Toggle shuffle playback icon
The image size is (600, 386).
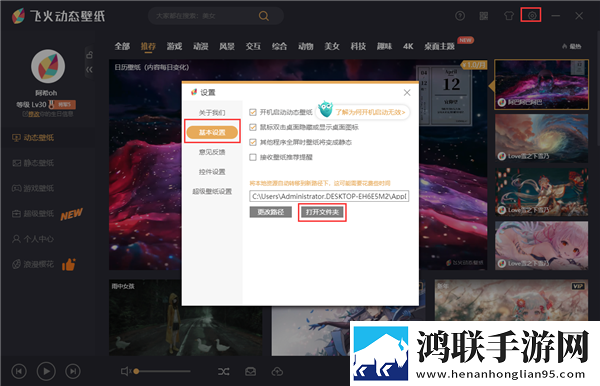pyautogui.click(x=224, y=371)
